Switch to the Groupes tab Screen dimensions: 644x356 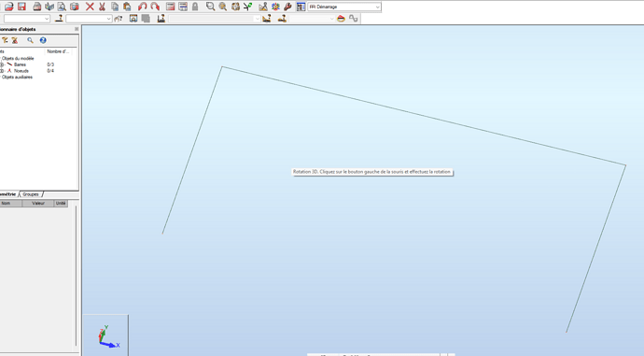click(x=31, y=194)
